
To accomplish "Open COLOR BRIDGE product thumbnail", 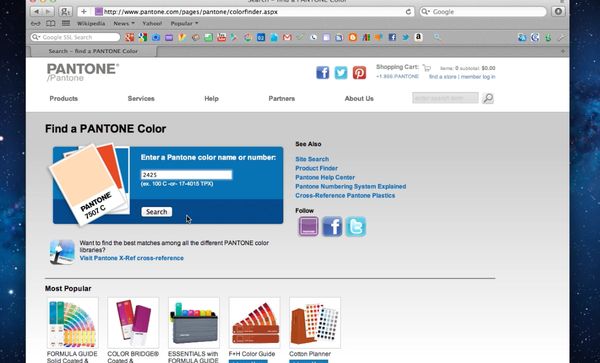I will [x=133, y=323].
